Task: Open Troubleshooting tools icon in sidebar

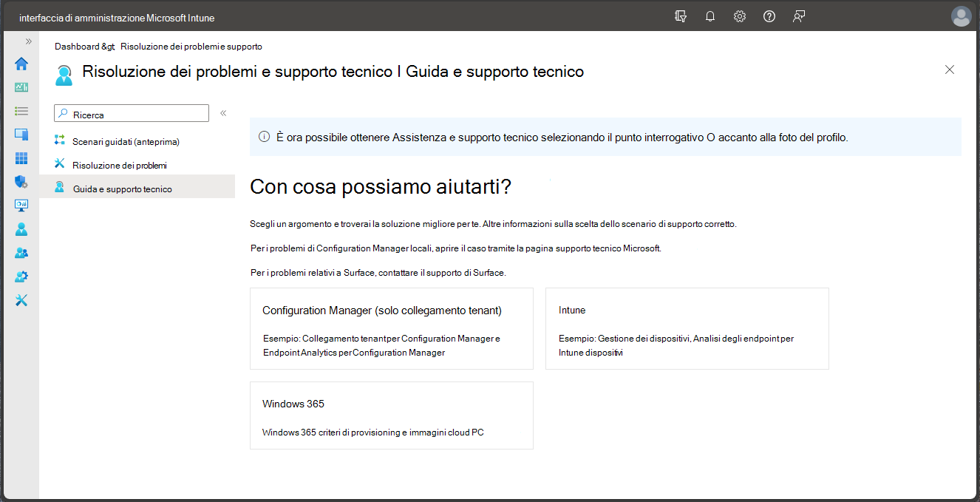Action: click(x=21, y=300)
